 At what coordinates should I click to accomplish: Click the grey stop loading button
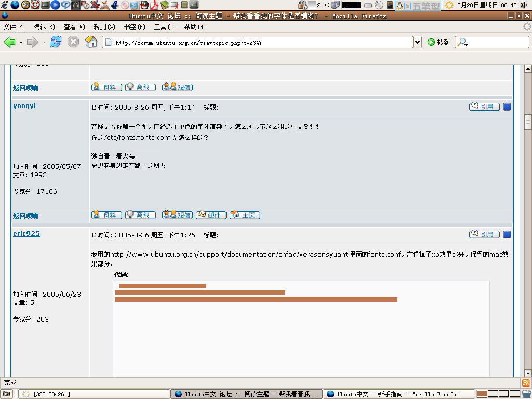tap(73, 42)
